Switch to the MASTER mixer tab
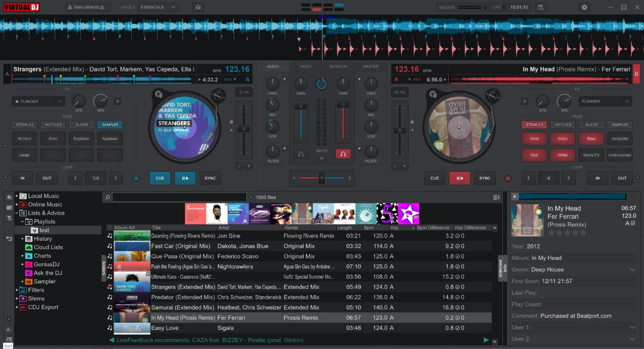The width and height of the screenshot is (644, 349). click(371, 66)
